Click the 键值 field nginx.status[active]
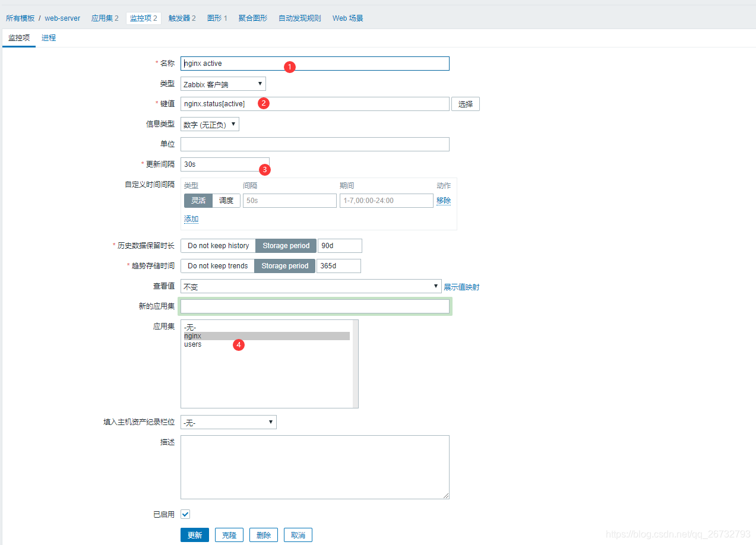The width and height of the screenshot is (756, 545). (315, 104)
